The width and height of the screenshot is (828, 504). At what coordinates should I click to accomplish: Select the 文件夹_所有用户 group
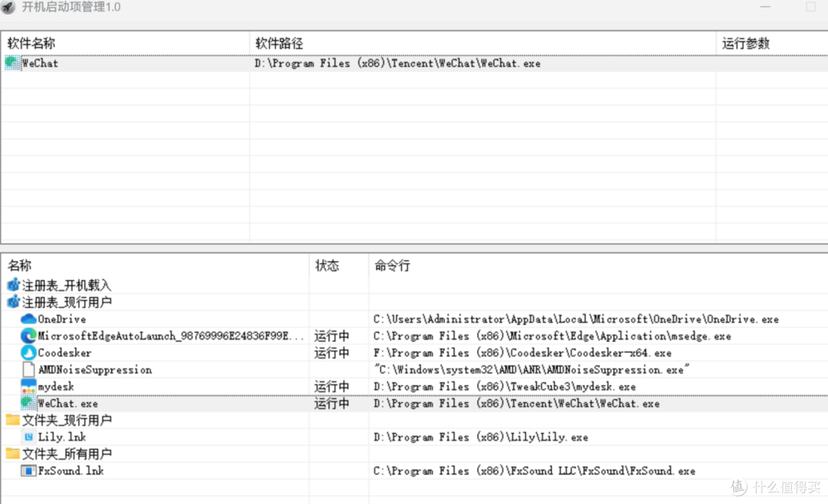tap(67, 454)
